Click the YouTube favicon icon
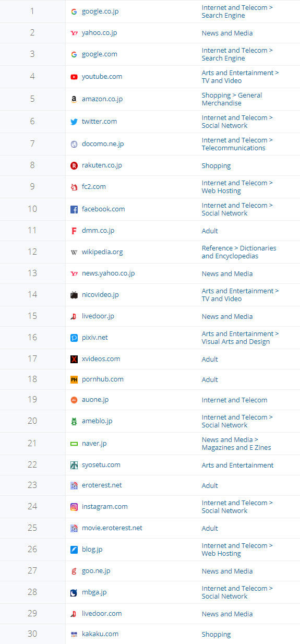The image size is (300, 644). pos(74,77)
